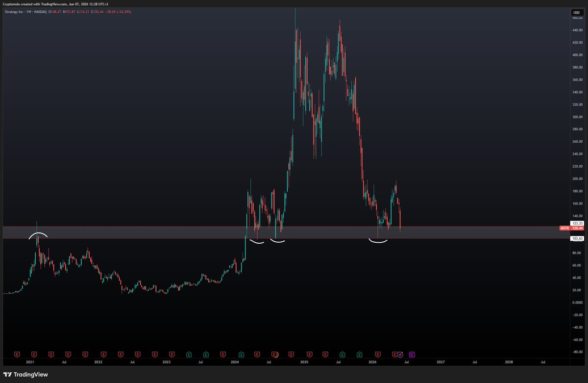
Task: Click the 2027 time axis label
Action: click(x=441, y=362)
